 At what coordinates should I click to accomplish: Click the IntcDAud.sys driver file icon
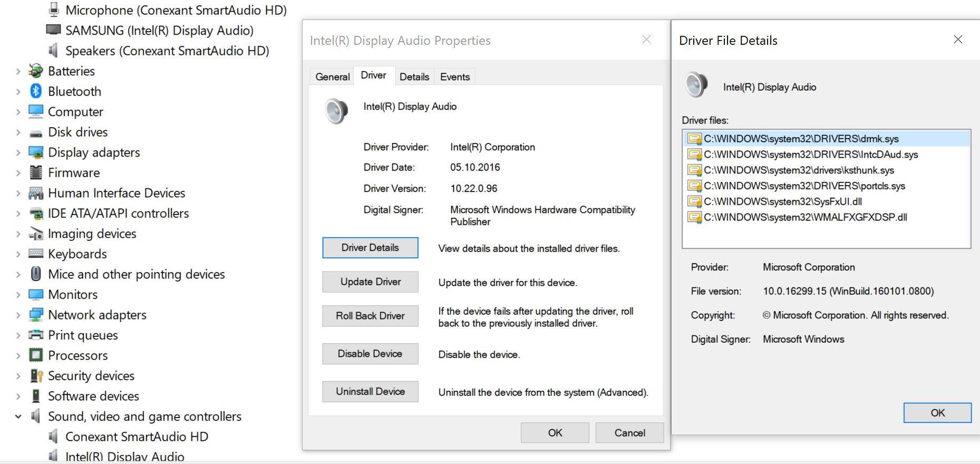695,154
